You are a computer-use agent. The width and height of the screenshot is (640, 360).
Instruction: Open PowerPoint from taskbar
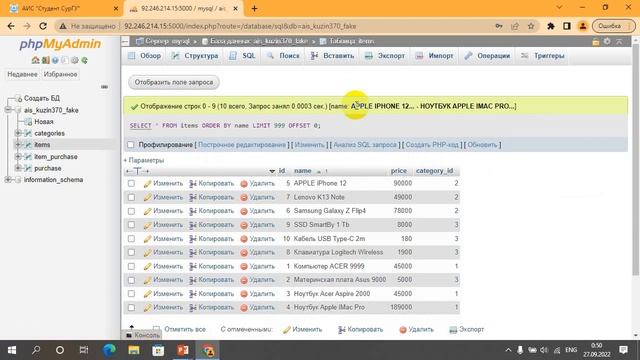[183, 350]
